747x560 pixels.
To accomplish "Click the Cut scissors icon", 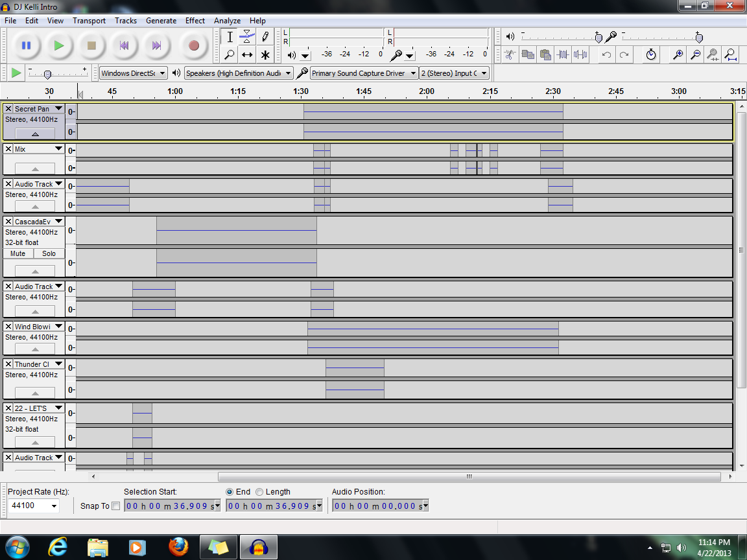I will (x=510, y=54).
